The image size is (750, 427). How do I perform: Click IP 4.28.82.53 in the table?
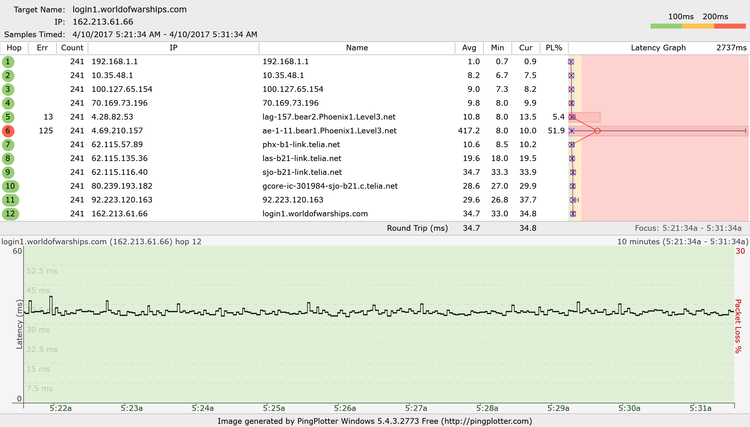click(x=112, y=117)
